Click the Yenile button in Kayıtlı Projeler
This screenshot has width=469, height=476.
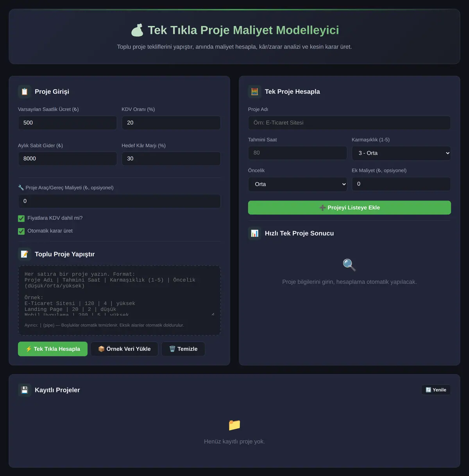pos(436,390)
